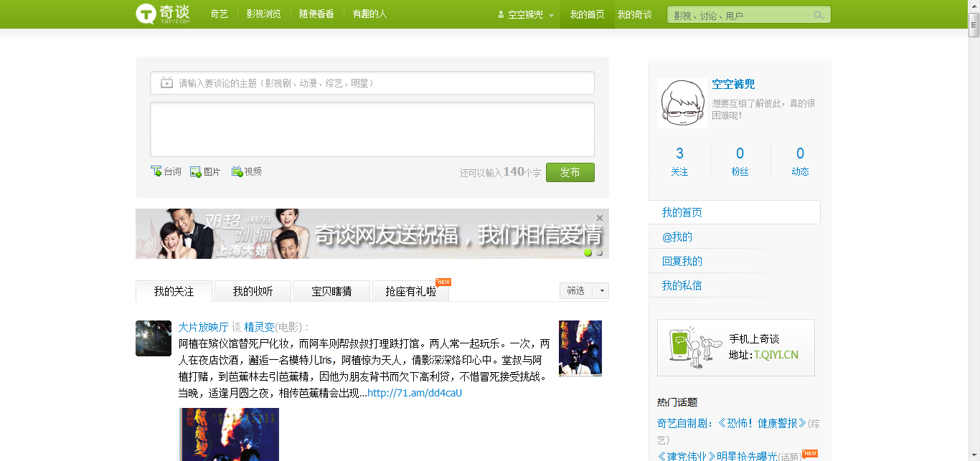This screenshot has height=461, width=980.
Task: Go to 我的首页 in the header
Action: (x=588, y=14)
